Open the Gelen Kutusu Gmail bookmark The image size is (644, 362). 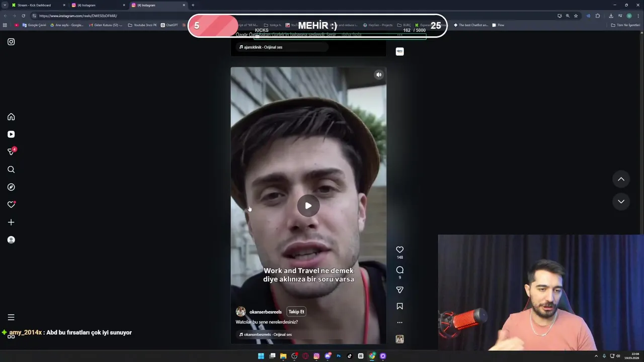click(105, 25)
